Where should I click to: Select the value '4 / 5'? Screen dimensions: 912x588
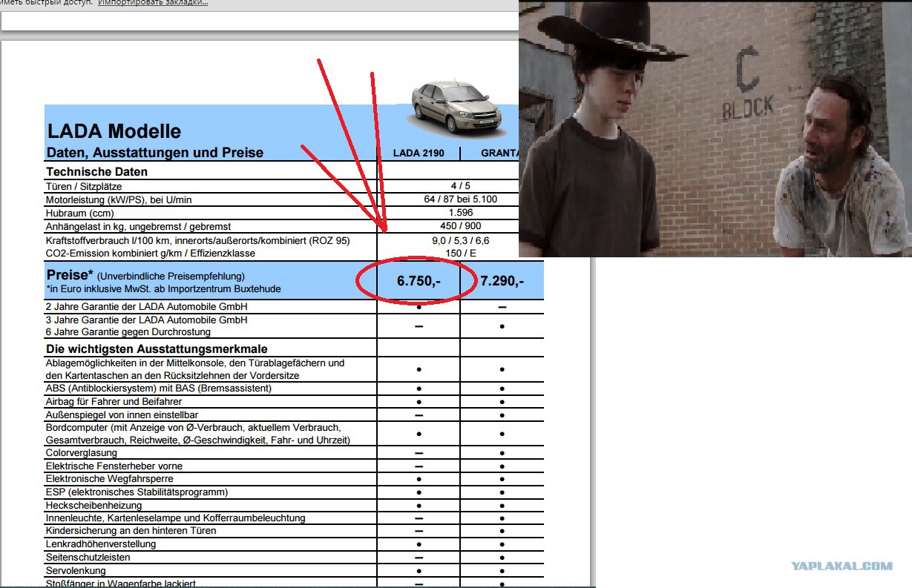pyautogui.click(x=459, y=186)
